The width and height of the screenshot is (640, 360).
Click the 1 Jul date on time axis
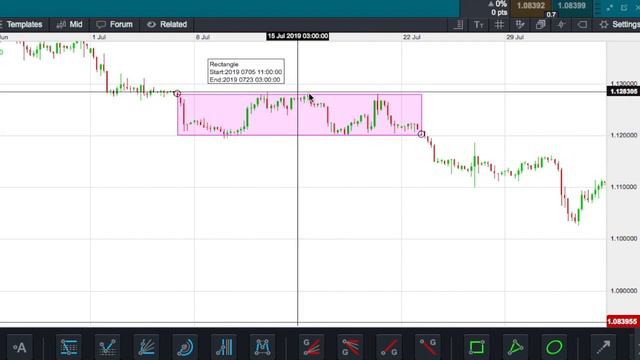click(99, 37)
